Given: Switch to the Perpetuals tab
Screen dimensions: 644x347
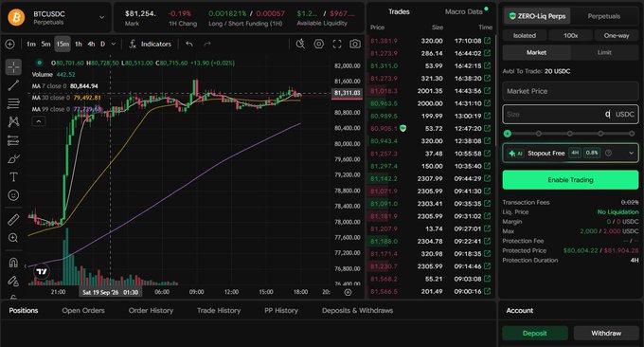Looking at the screenshot, I should pyautogui.click(x=604, y=16).
